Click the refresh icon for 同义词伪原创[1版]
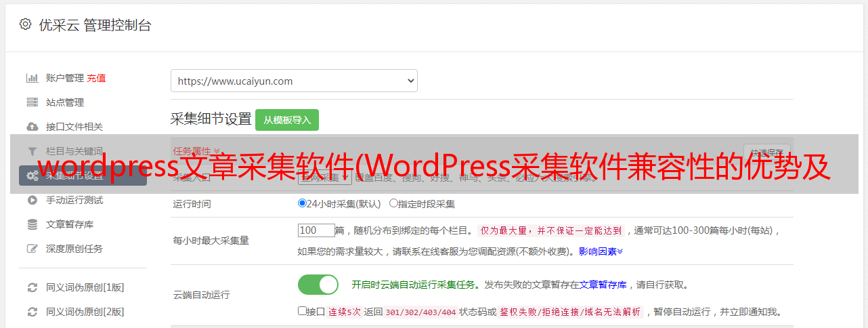 pyautogui.click(x=32, y=287)
